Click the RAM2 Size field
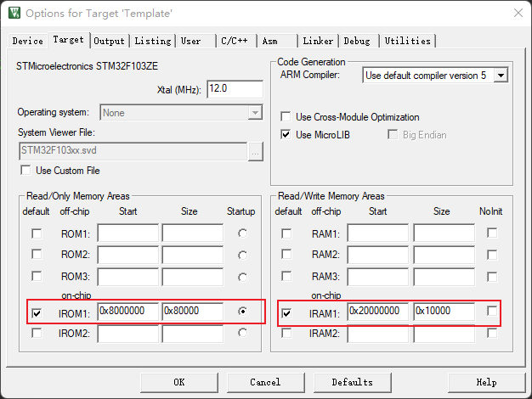 444,255
